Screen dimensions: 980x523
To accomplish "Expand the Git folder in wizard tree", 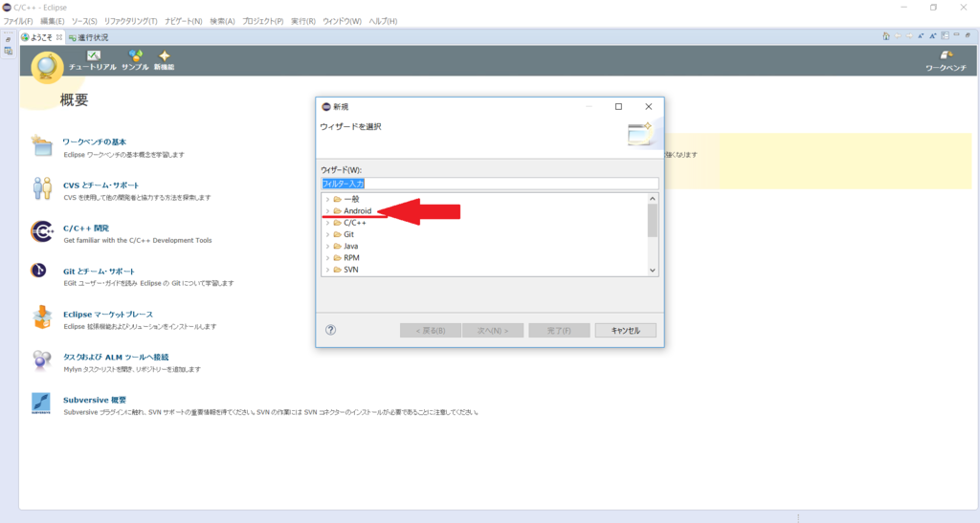I will 327,234.
